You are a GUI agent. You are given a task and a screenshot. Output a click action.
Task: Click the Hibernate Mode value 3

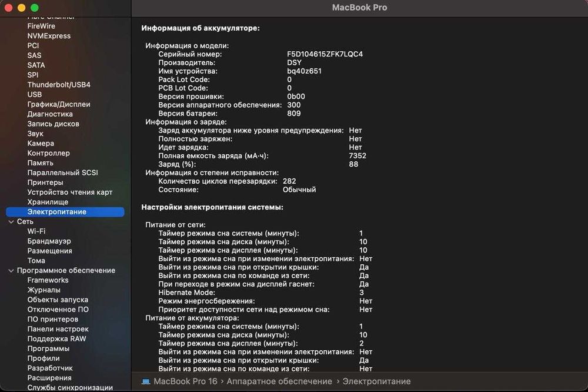(x=362, y=292)
